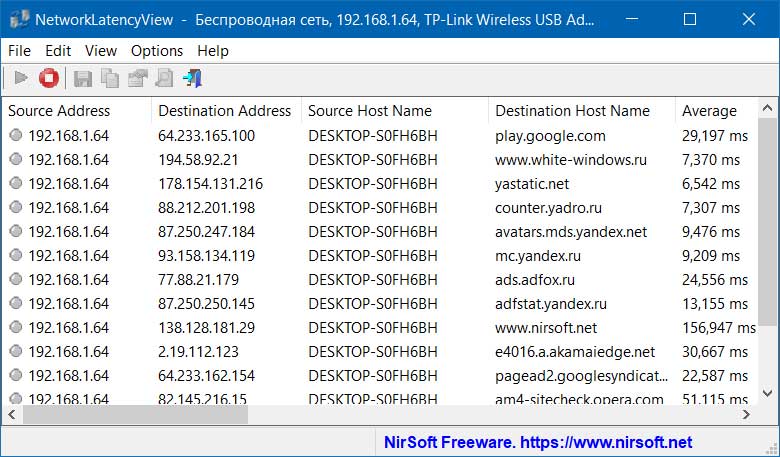Stop capturing with the red stop icon
The height and width of the screenshot is (457, 780).
49,78
